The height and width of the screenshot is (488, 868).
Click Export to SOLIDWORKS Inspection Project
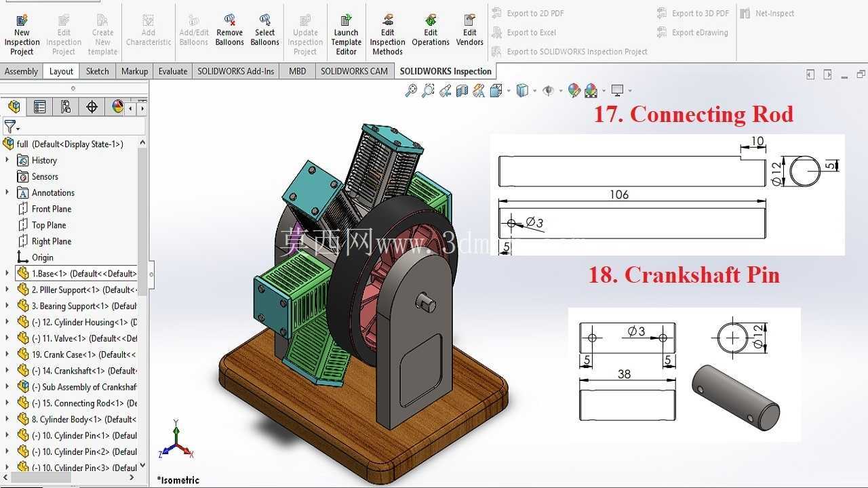[570, 52]
